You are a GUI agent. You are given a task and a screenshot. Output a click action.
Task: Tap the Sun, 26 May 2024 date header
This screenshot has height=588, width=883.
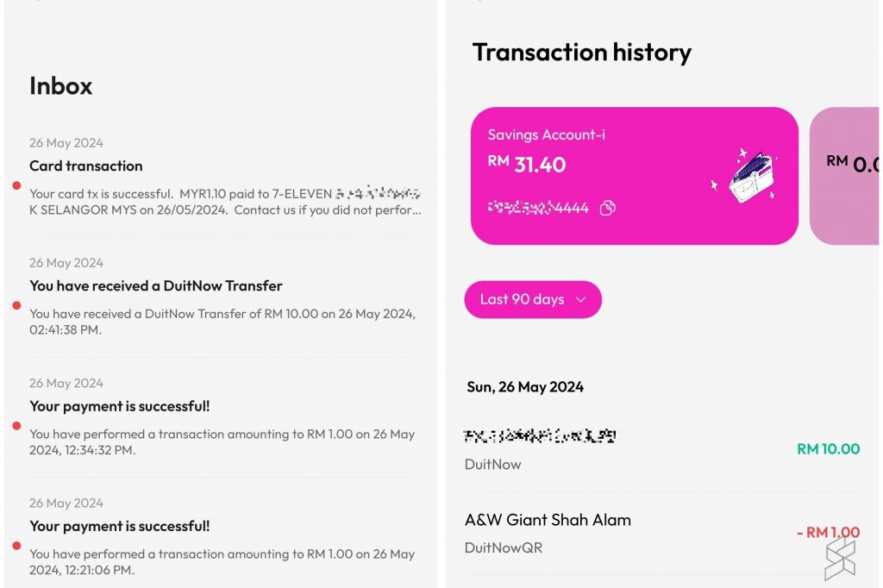pos(525,387)
